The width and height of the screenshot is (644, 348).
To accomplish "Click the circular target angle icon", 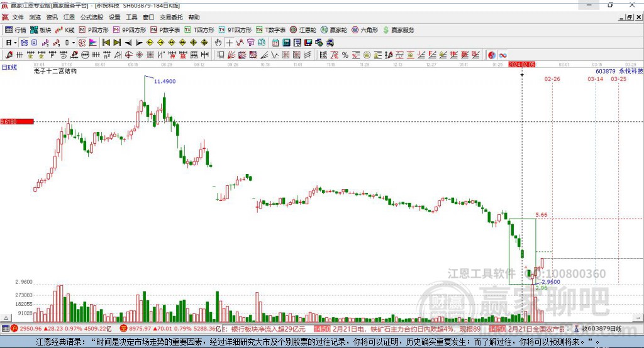I will click(x=128, y=55).
